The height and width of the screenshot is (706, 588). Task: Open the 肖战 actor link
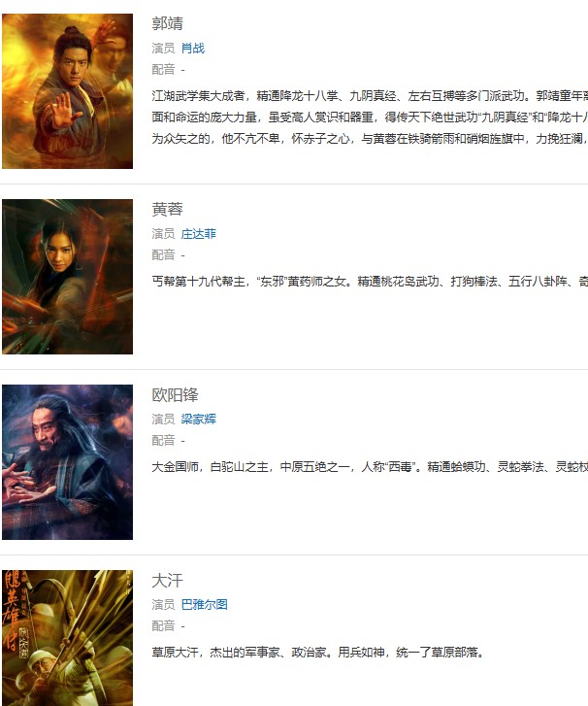(x=192, y=49)
